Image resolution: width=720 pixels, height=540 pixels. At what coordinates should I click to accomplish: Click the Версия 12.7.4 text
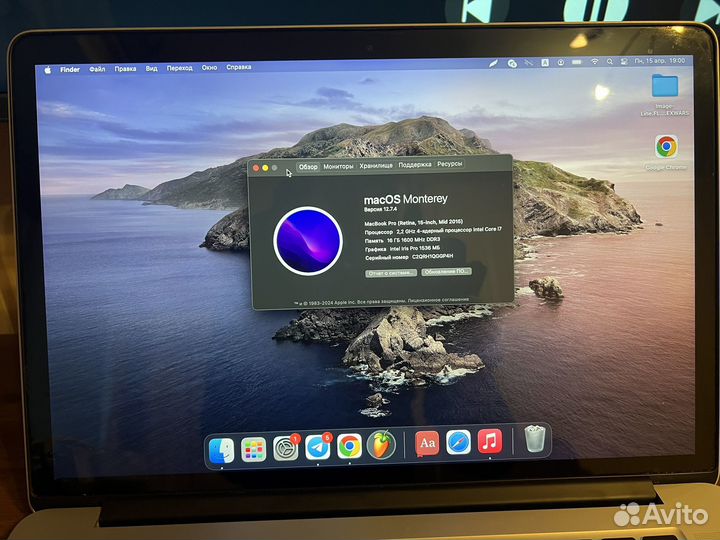coord(380,209)
